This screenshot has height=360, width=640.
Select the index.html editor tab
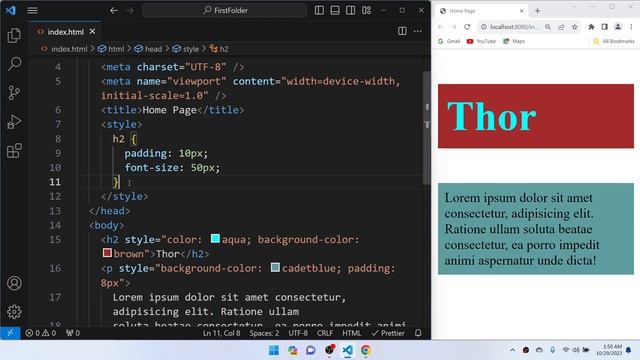pyautogui.click(x=65, y=31)
